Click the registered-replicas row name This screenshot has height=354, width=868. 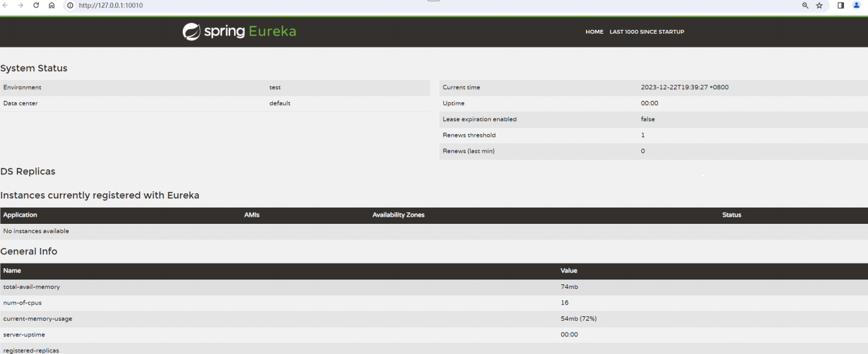[31, 351]
